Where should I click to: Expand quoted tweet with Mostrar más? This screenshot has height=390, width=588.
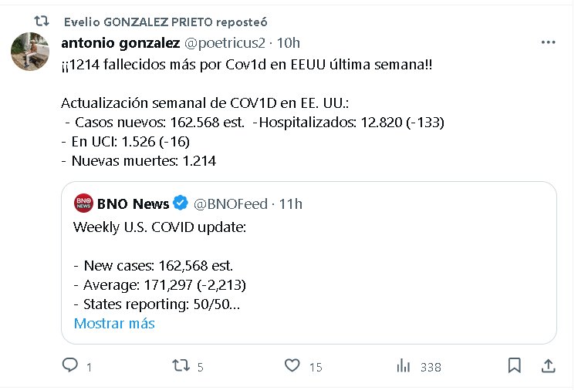click(x=114, y=323)
